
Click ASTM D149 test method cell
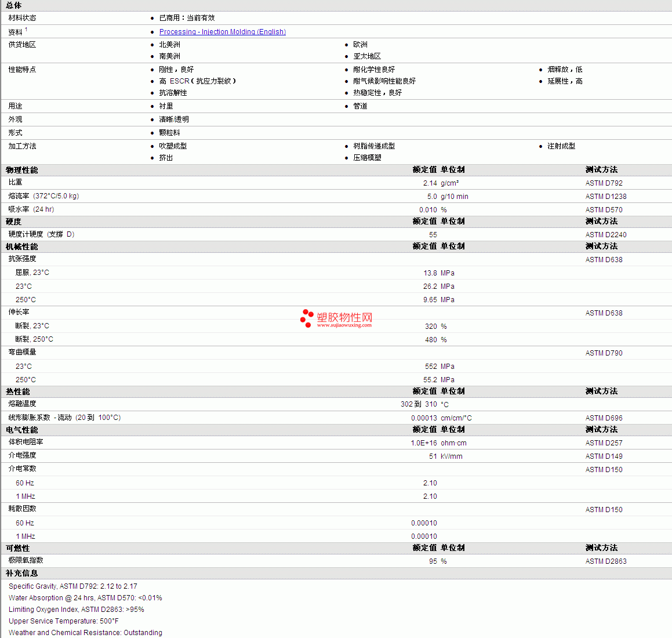604,456
